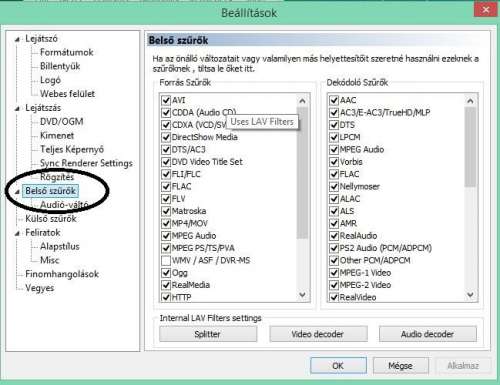The height and width of the screenshot is (385, 500).
Task: Open the Logó settings page
Action: click(x=50, y=80)
